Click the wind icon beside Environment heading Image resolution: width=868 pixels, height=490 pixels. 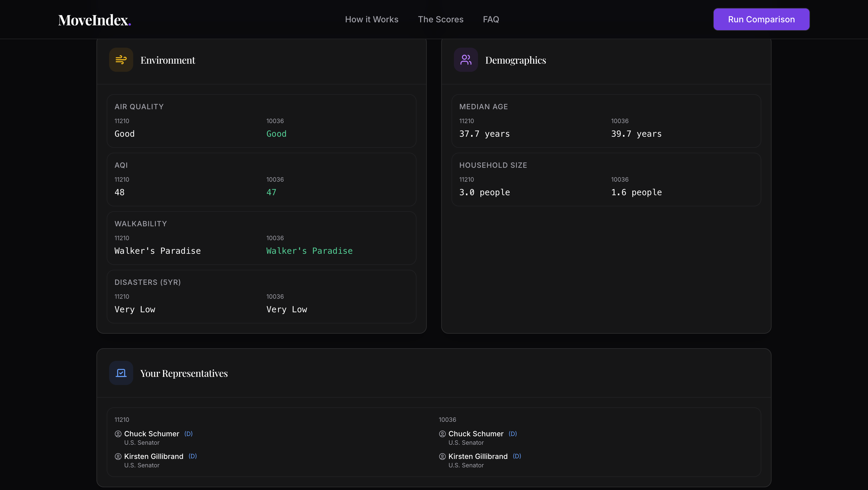121,59
